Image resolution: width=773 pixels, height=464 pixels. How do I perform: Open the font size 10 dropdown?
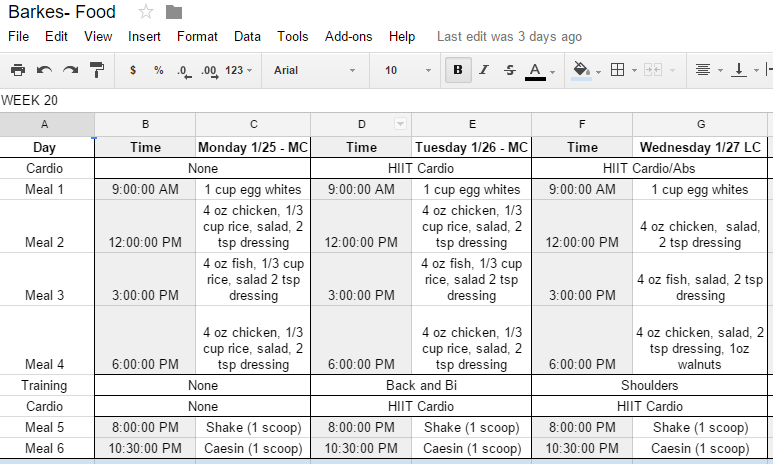coord(408,70)
